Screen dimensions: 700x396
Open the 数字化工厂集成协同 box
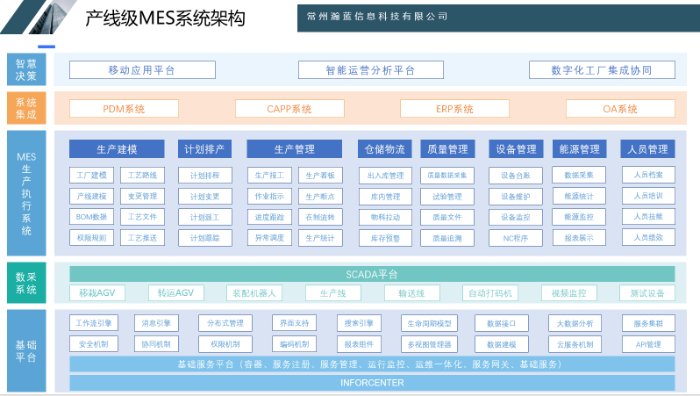[x=602, y=70]
